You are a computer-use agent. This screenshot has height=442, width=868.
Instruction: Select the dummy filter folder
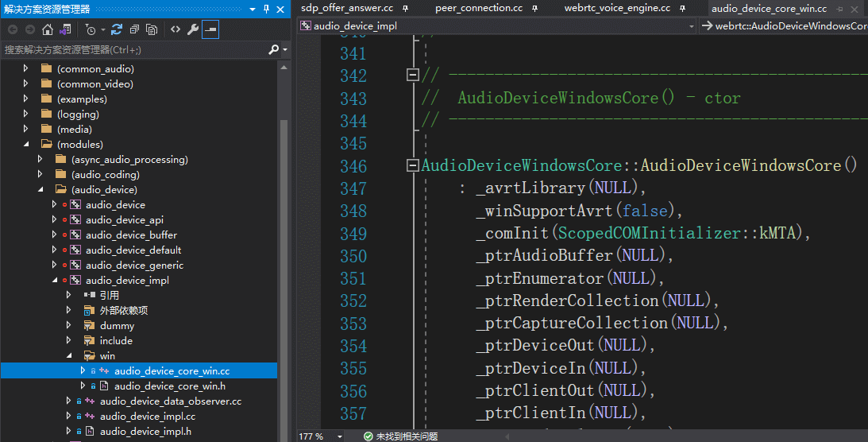(x=117, y=325)
